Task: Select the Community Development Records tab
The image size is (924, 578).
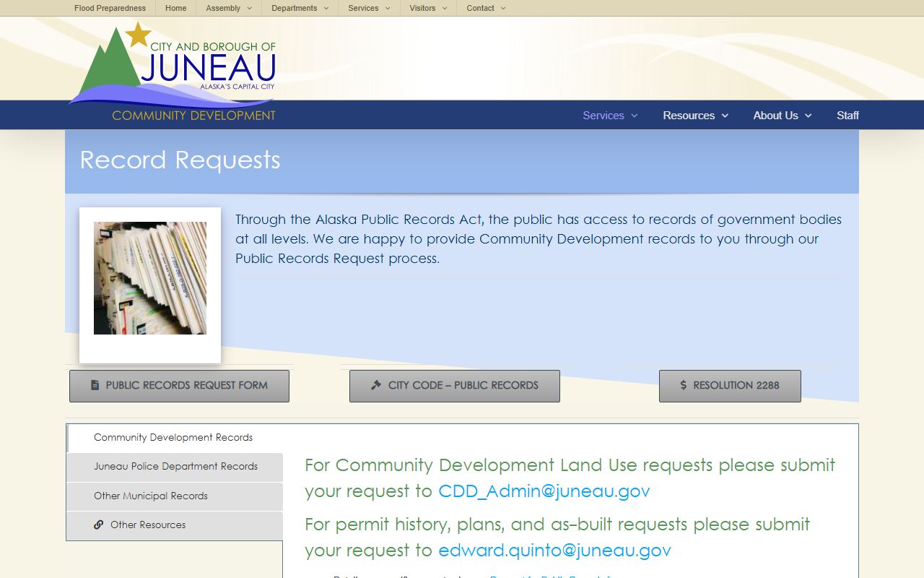Action: [174, 438]
